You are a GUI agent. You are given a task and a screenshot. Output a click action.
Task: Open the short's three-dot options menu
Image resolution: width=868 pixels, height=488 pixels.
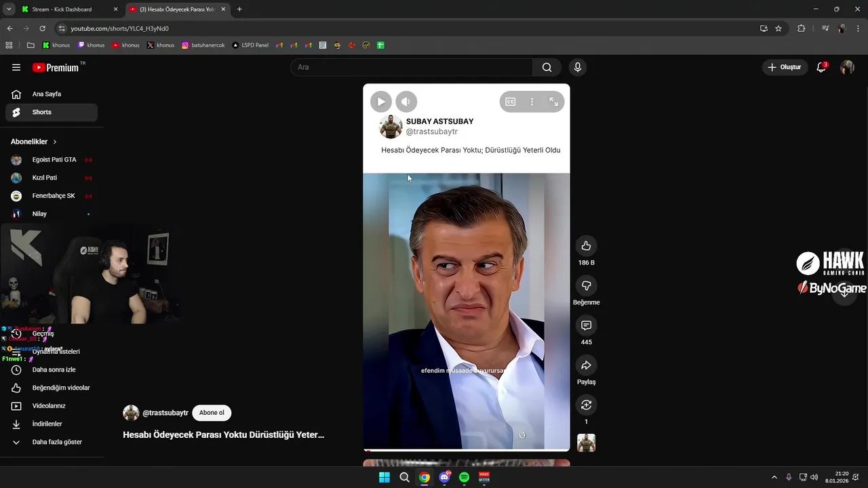coord(532,102)
